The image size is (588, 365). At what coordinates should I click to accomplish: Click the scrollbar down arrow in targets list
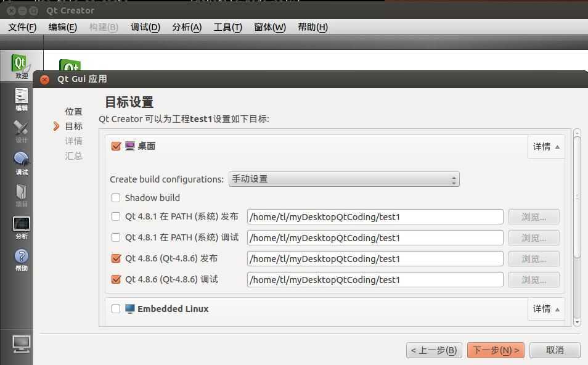(577, 322)
